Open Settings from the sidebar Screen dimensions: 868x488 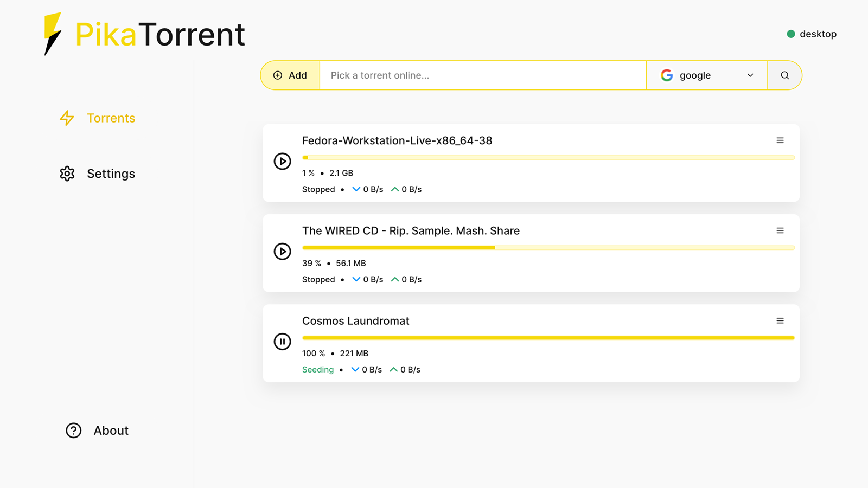click(x=98, y=174)
